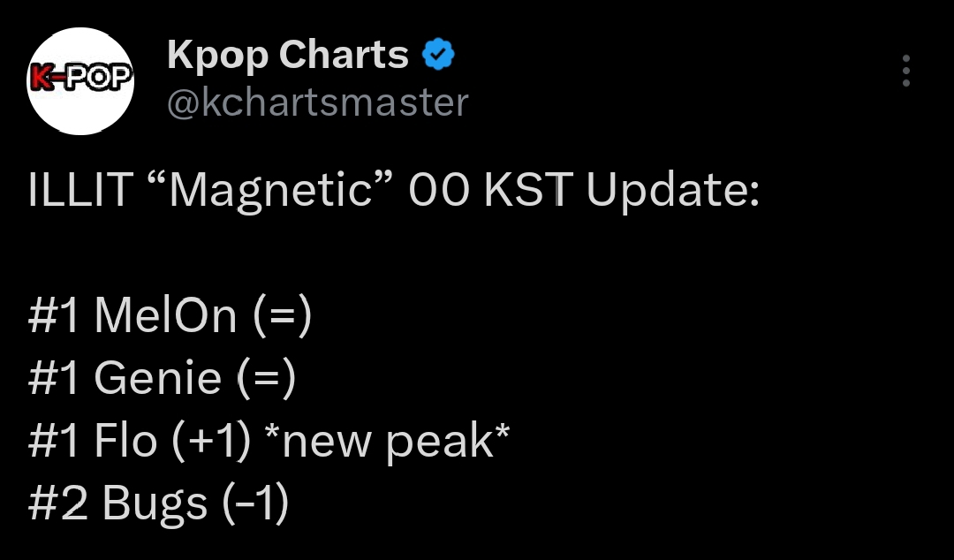The height and width of the screenshot is (560, 954).
Task: Open the Kpop Charts display name
Action: coord(288,55)
